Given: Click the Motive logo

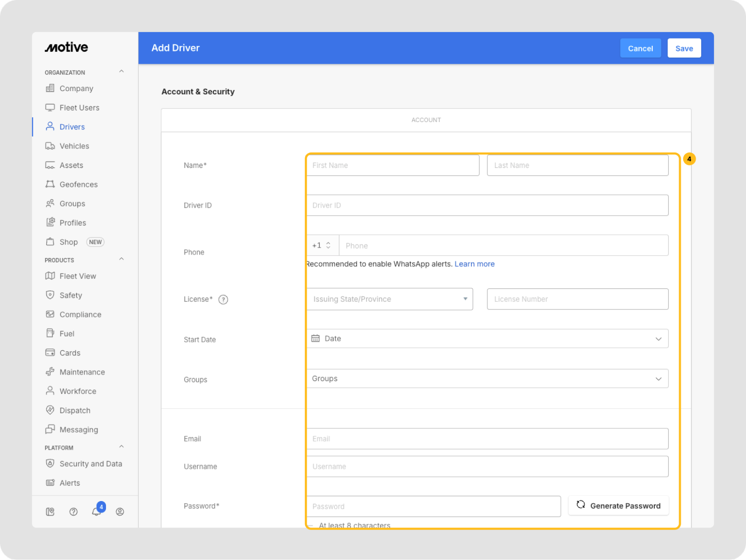Looking at the screenshot, I should pyautogui.click(x=67, y=47).
